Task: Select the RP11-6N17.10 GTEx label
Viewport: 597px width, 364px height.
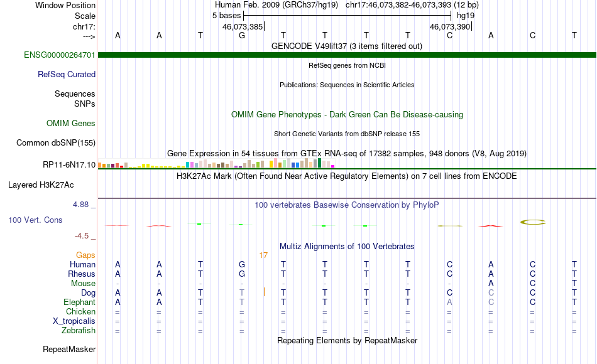Action: click(x=69, y=164)
